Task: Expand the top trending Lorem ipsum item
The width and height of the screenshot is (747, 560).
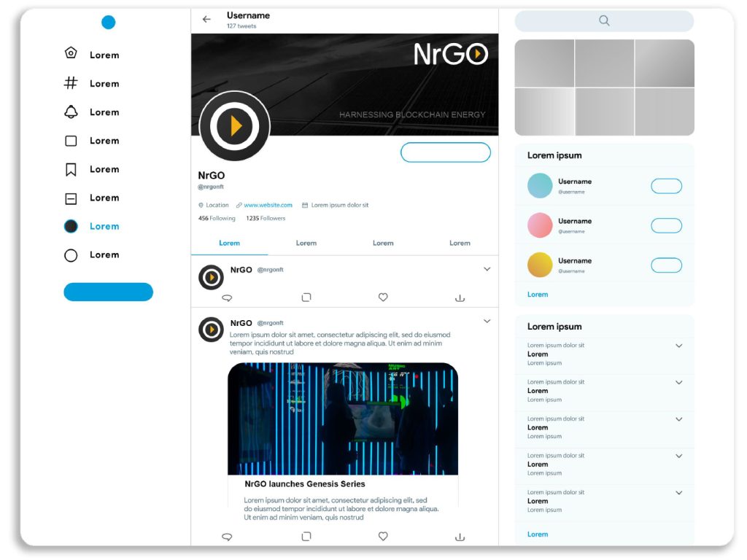Action: [679, 346]
